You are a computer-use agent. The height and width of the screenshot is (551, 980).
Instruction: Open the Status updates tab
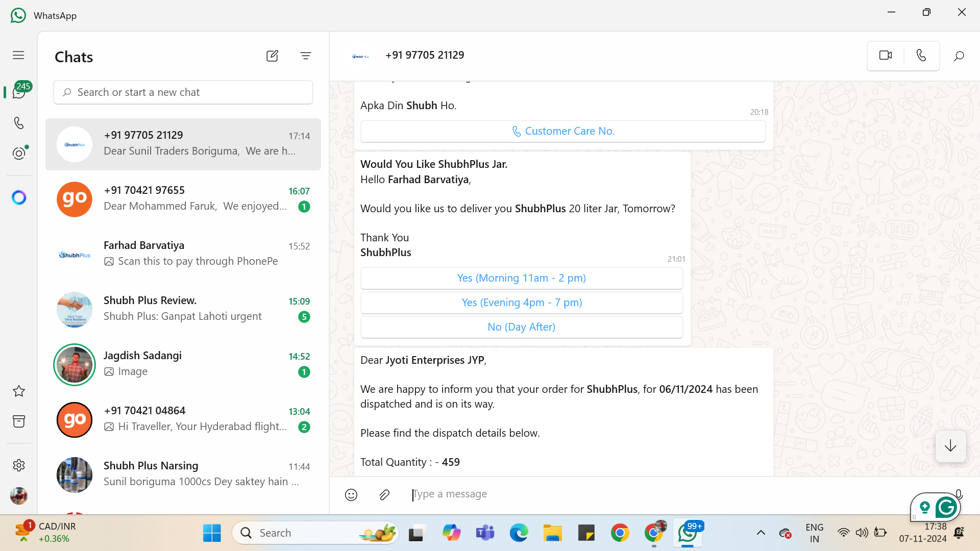tap(19, 153)
